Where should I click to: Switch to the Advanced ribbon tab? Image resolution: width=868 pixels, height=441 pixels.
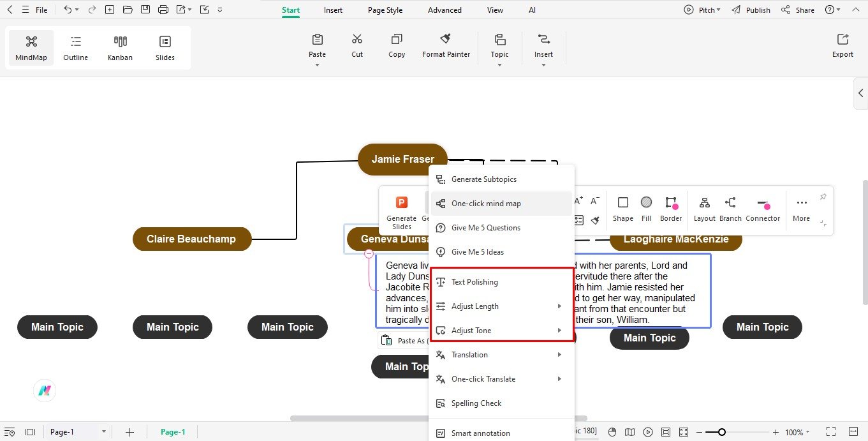pyautogui.click(x=444, y=10)
